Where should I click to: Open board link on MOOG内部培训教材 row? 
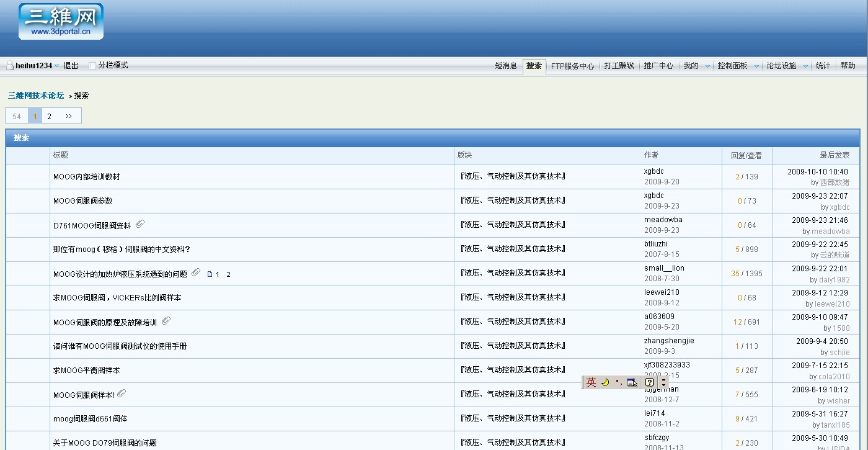513,176
